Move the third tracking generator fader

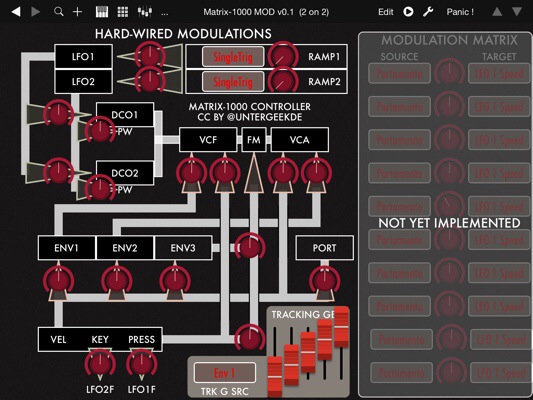pos(308,352)
